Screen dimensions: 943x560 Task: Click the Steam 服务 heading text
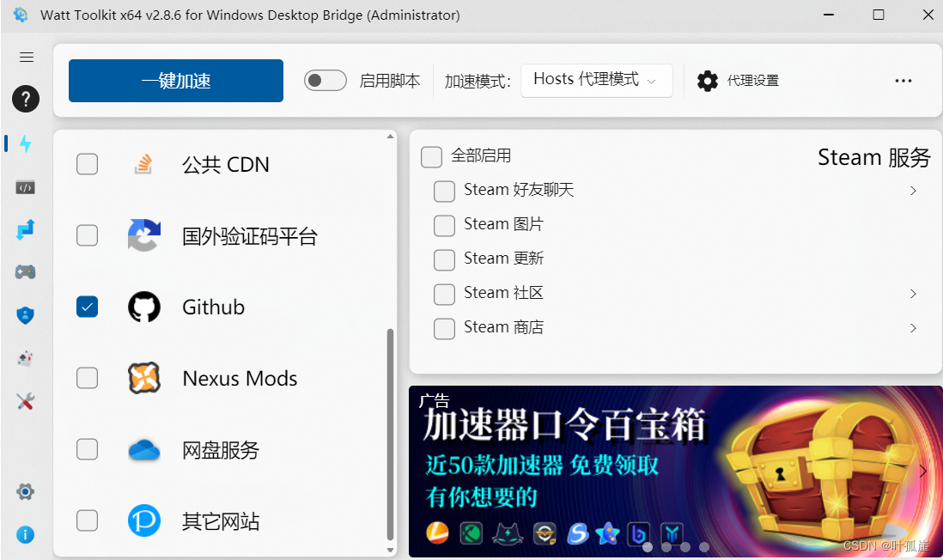pos(873,157)
